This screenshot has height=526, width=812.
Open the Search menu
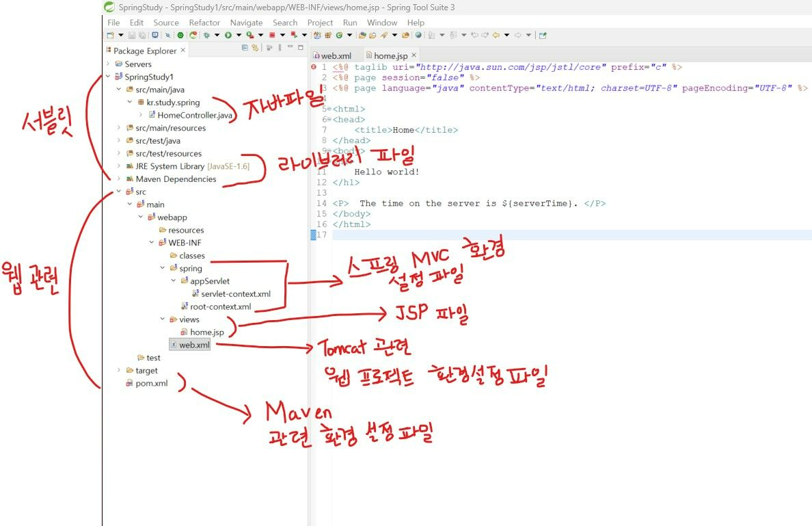click(x=285, y=23)
